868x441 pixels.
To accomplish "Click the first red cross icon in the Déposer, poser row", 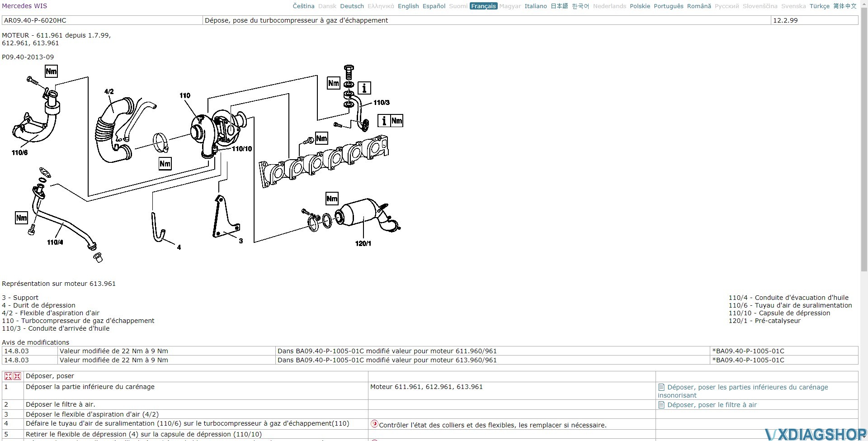I will pyautogui.click(x=8, y=376).
